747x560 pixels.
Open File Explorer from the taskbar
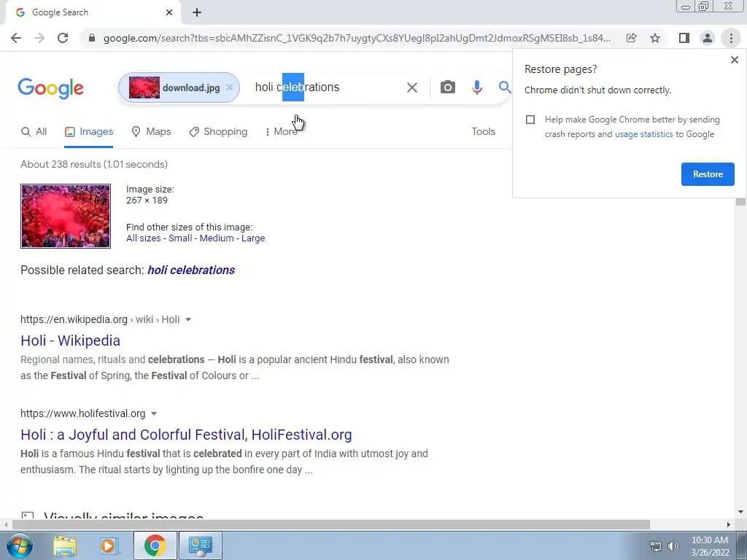pos(65,545)
